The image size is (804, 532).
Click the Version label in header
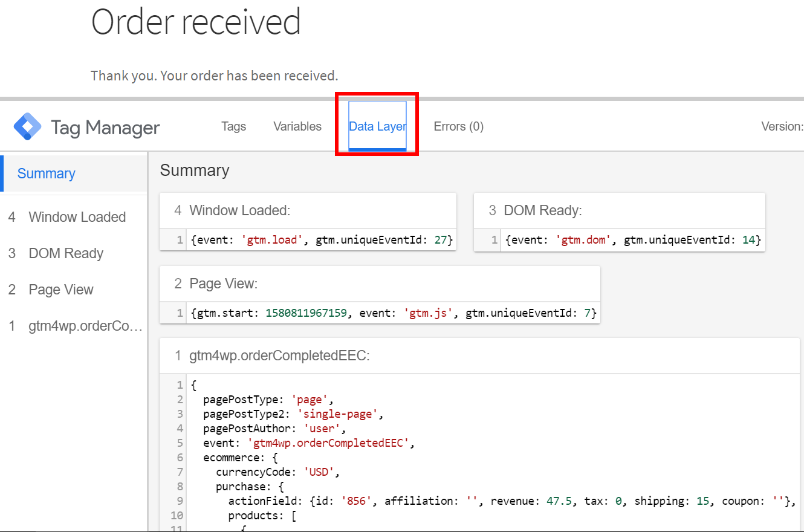point(782,126)
